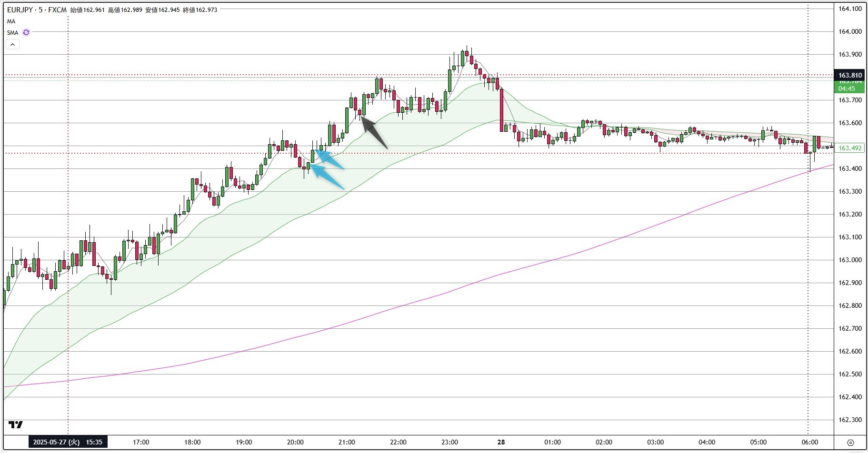Click the 163.700 price scale label

click(850, 100)
